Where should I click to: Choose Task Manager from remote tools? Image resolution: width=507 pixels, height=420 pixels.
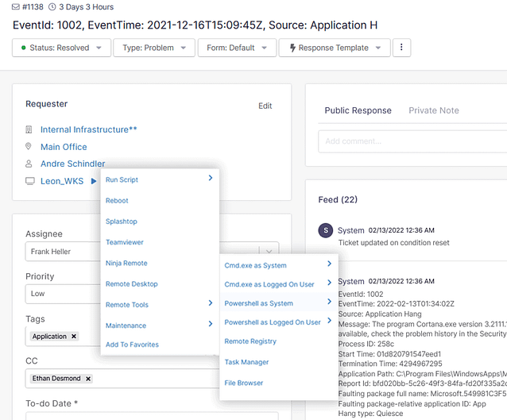(246, 362)
